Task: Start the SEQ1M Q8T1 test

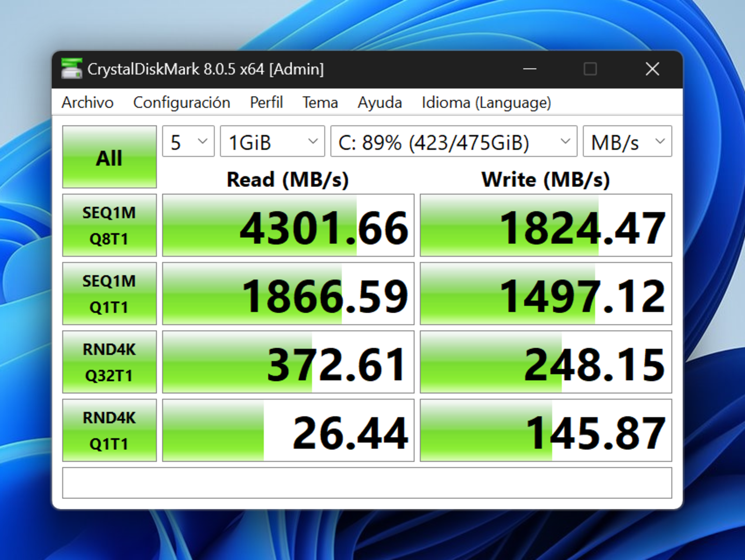Action: [x=109, y=225]
